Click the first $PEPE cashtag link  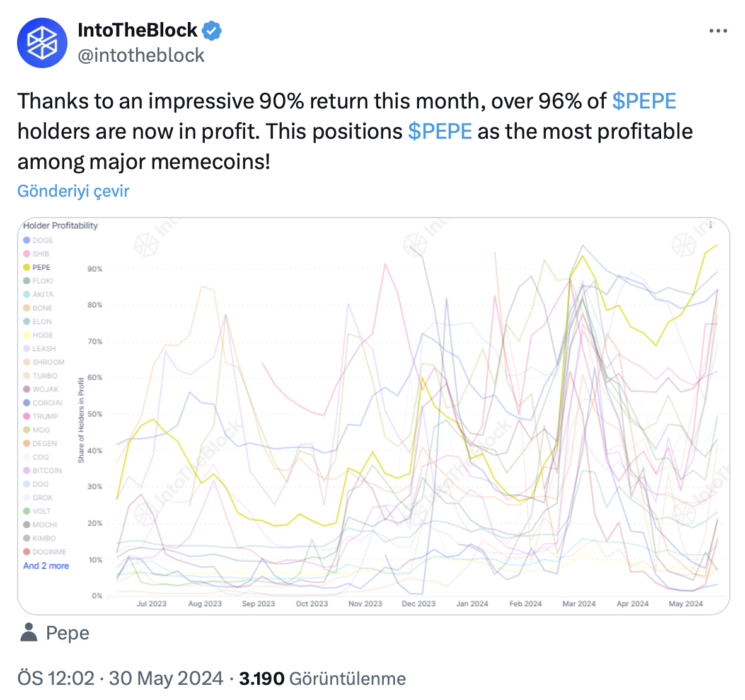644,102
